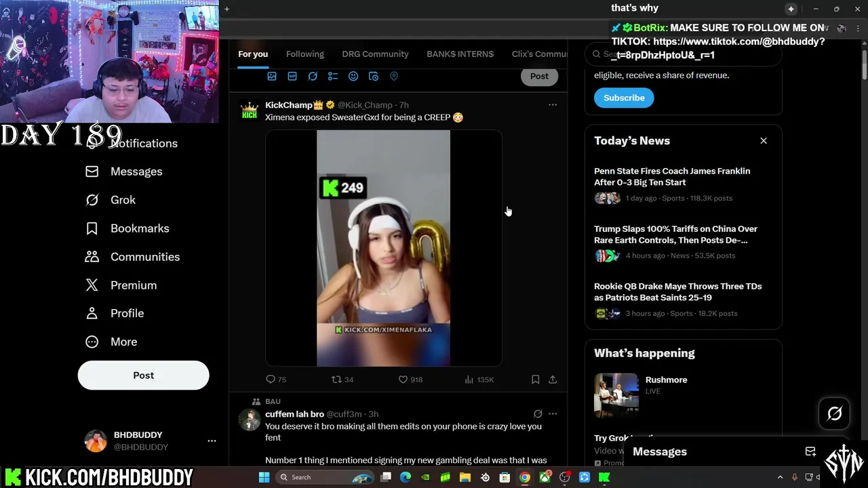Click the page vertical scrollbar
Viewport: 868px width, 488px height.
864,68
